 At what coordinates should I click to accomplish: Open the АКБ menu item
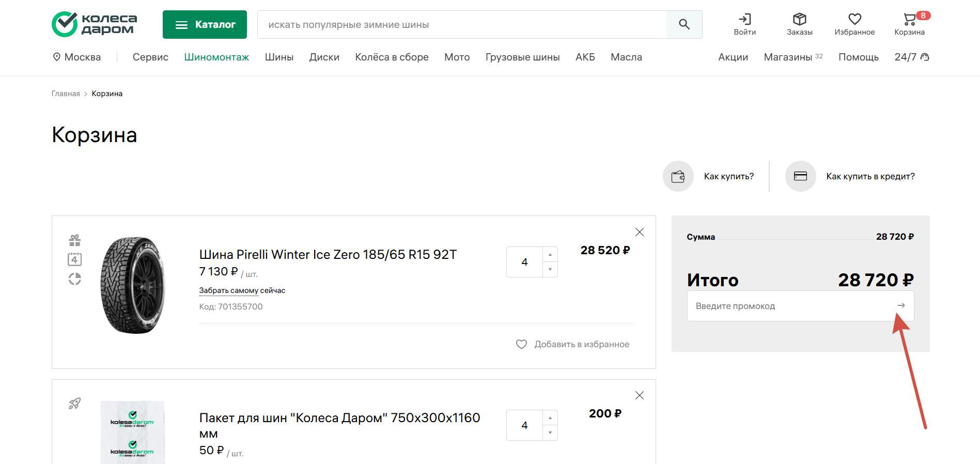[585, 57]
